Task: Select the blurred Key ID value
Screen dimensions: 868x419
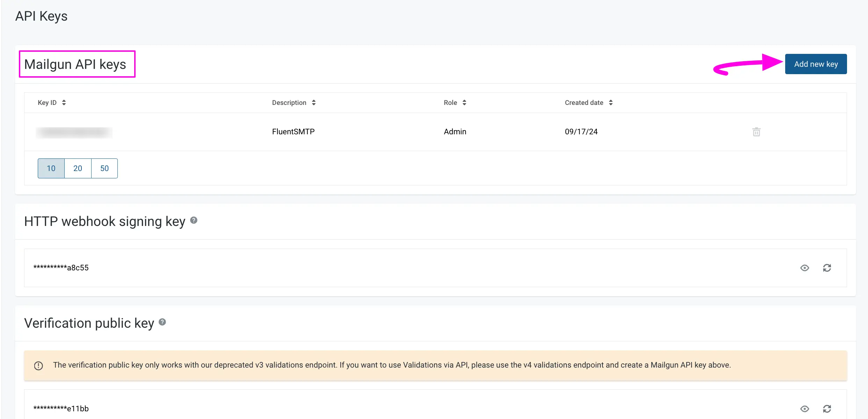Action: pos(74,132)
